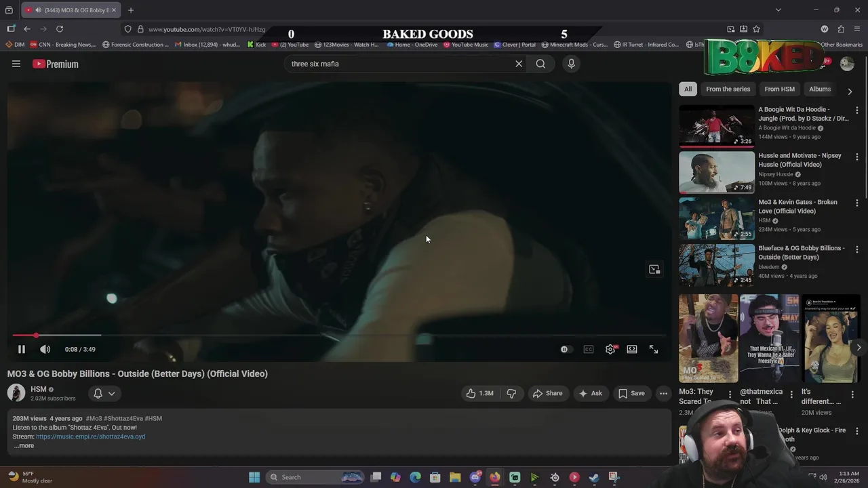Open the Kick bookmark

pos(256,45)
